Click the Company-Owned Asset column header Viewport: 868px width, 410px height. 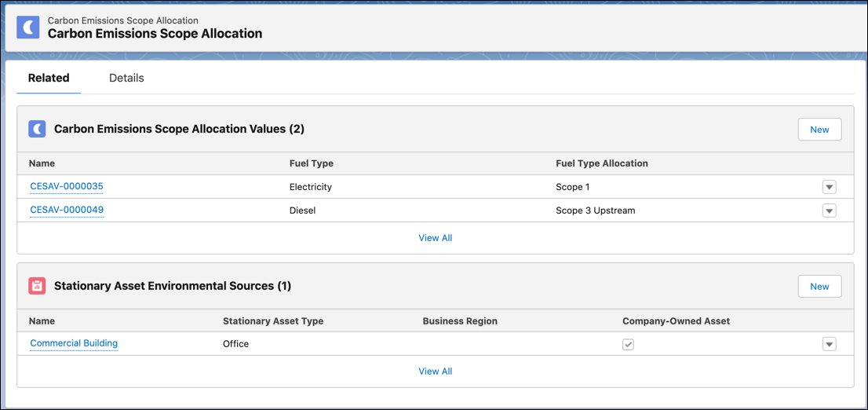[676, 320]
